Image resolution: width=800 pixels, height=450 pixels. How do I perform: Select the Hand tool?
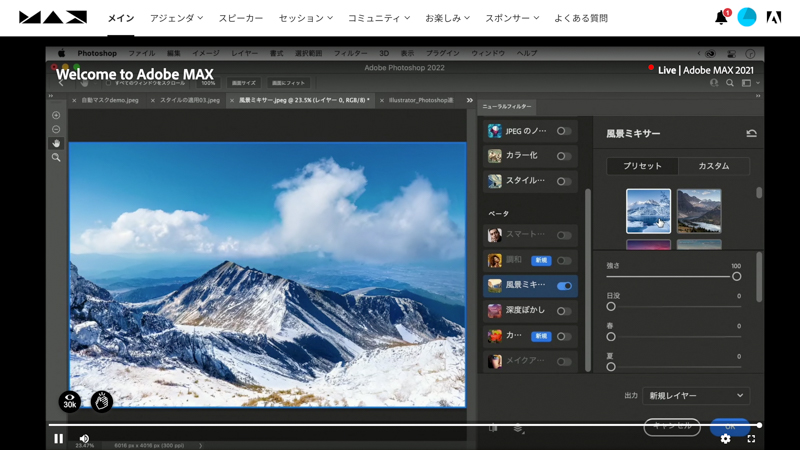click(x=56, y=143)
